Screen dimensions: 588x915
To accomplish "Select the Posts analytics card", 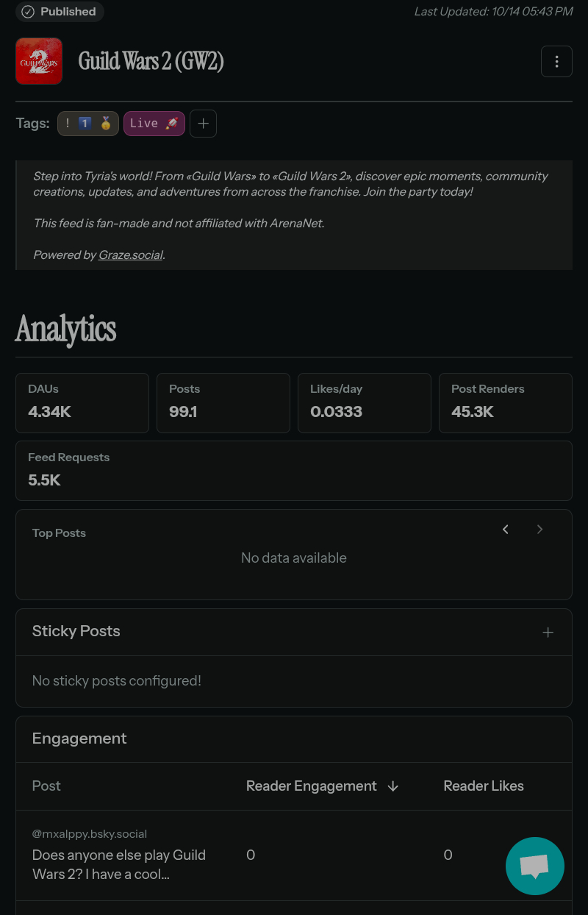I will [223, 402].
